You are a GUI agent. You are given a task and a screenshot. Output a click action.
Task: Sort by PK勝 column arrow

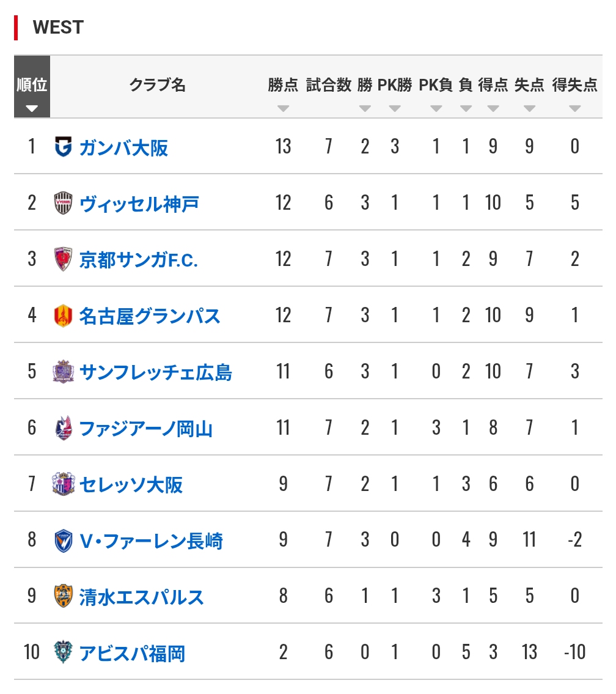[395, 109]
